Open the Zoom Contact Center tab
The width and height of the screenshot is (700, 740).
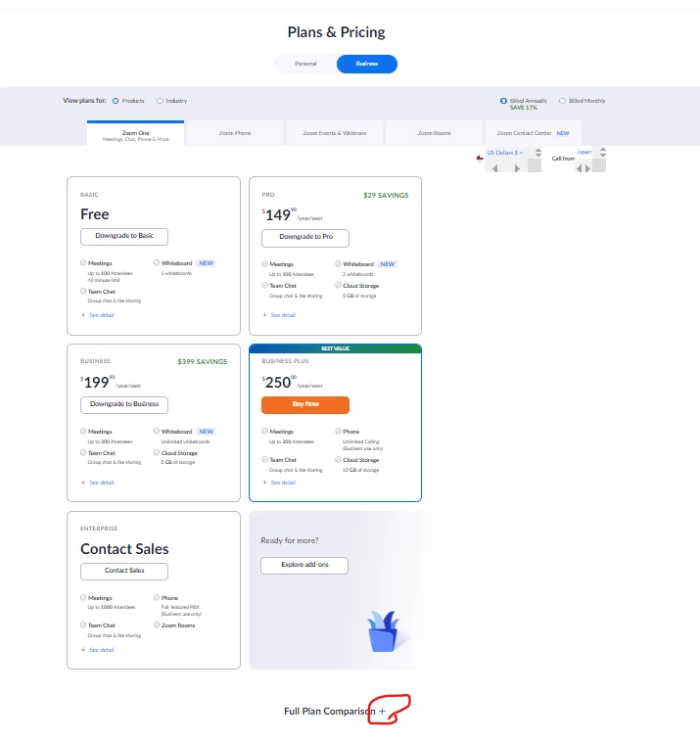point(534,133)
